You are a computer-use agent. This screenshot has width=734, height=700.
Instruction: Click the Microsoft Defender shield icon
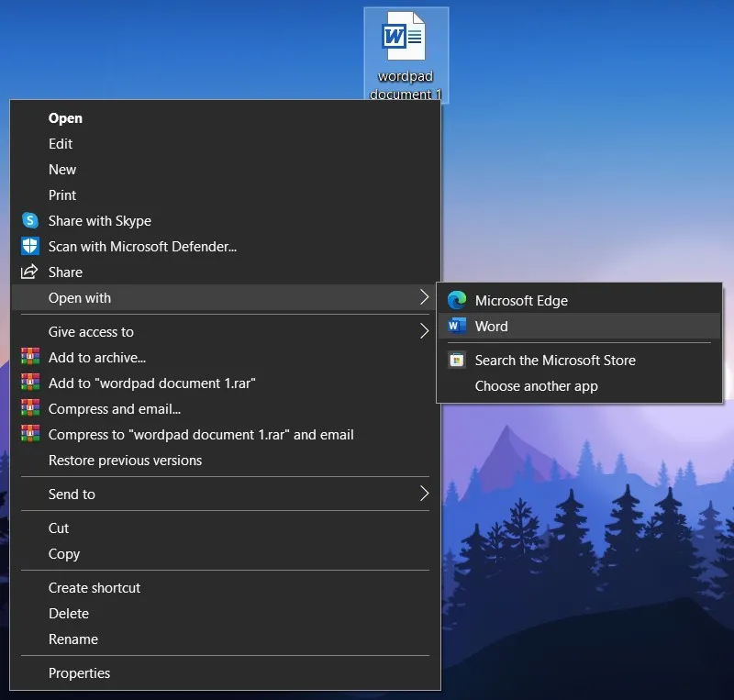pos(30,247)
